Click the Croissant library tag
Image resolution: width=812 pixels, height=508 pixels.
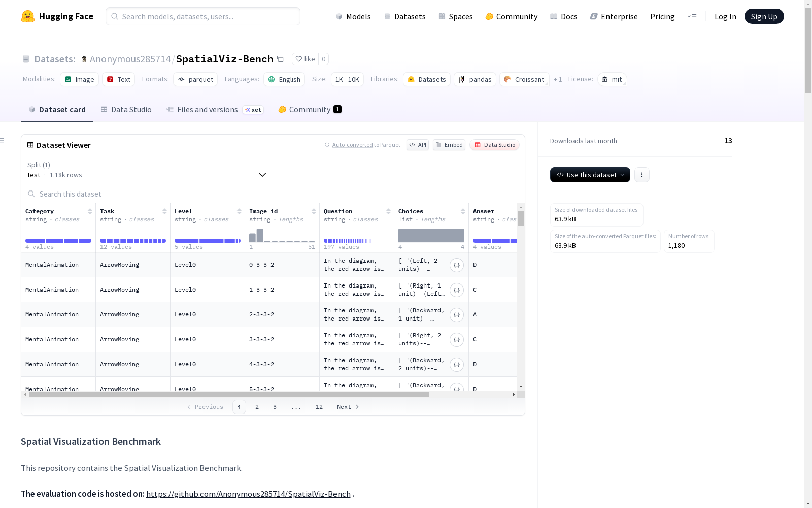524,79
